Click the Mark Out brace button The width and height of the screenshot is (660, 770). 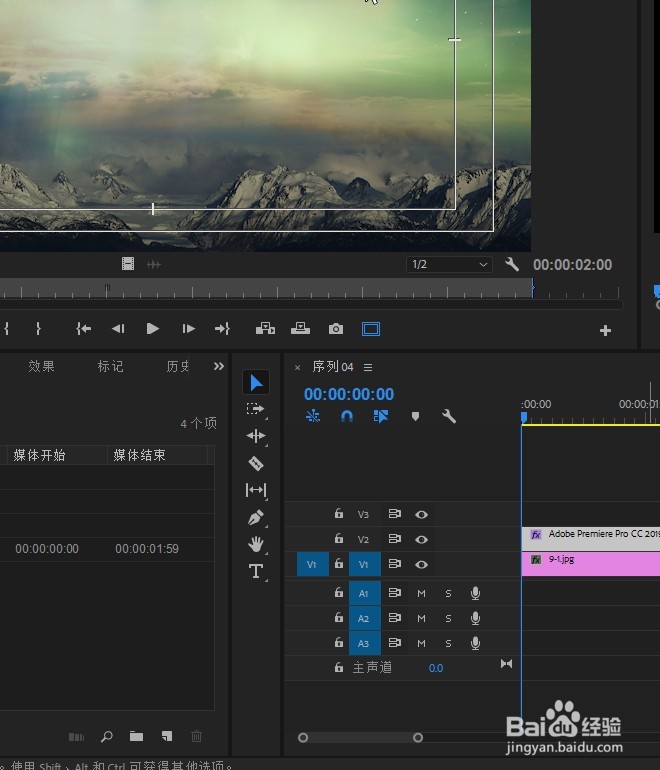38,329
